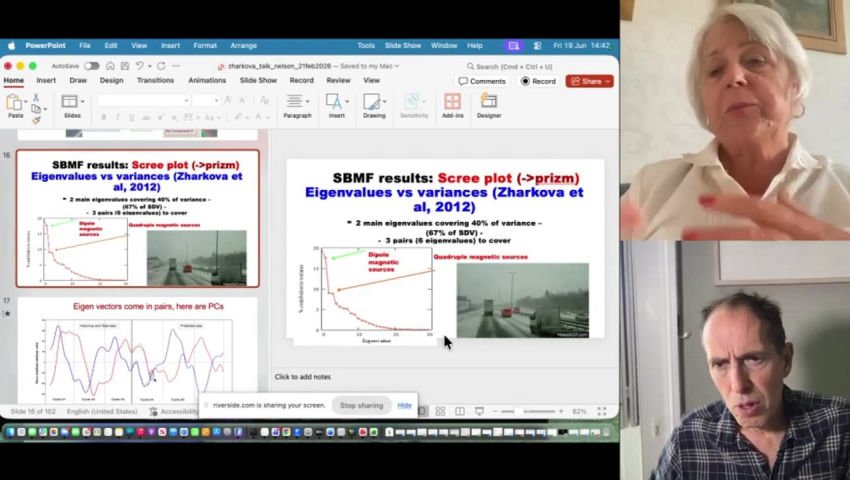Viewport: 850px width, 480px height.
Task: Open the Undo history dropdown arrow
Action: pos(150,66)
